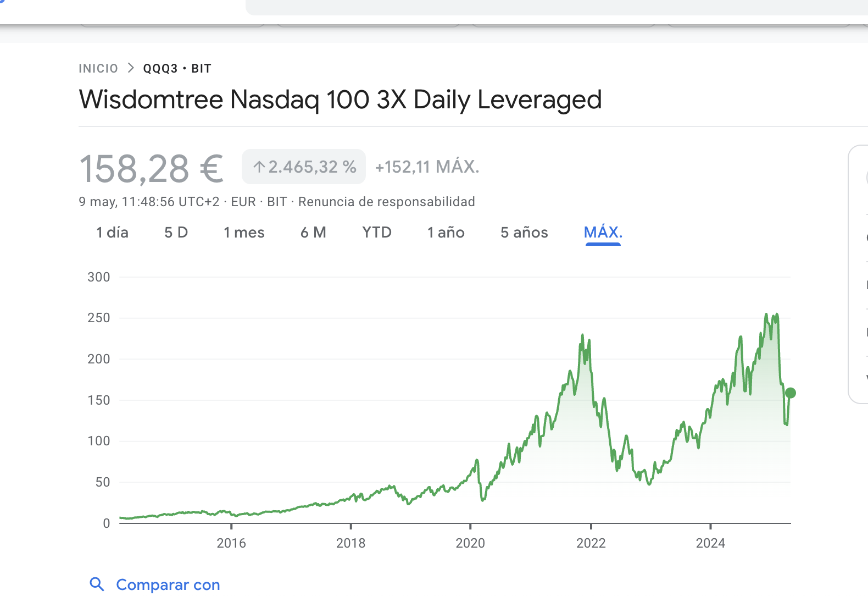Image resolution: width=868 pixels, height=596 pixels.
Task: Click the 2.465,32 % change badge
Action: (x=304, y=167)
